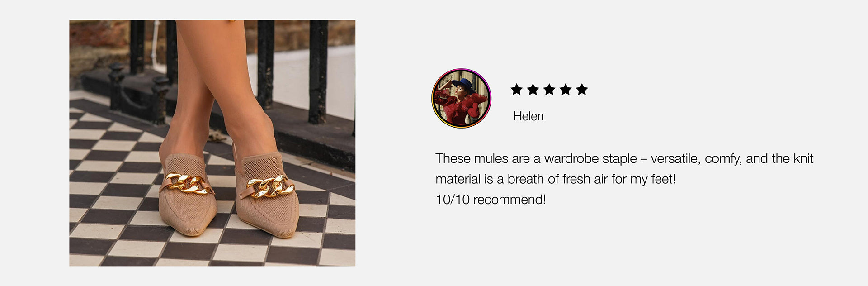
Task: Click the gold chain on left shoe
Action: point(187,184)
